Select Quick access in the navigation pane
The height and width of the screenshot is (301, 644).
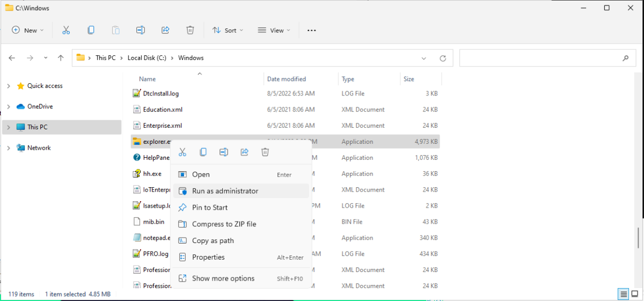[45, 86]
